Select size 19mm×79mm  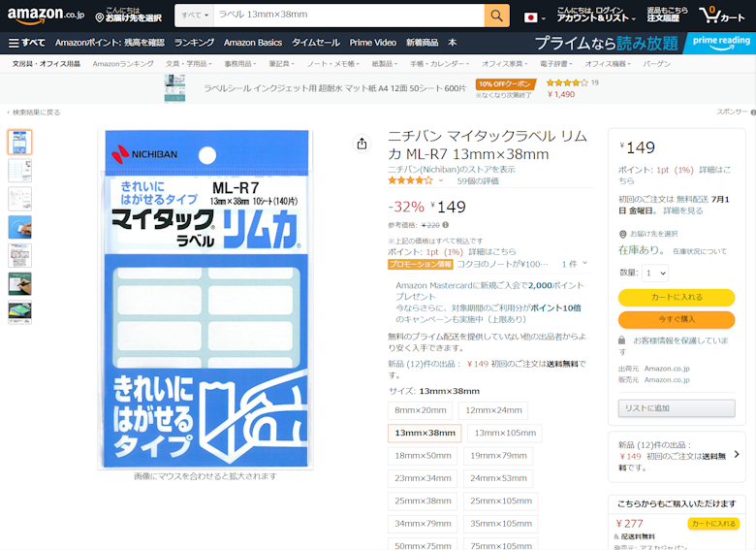pyautogui.click(x=498, y=456)
